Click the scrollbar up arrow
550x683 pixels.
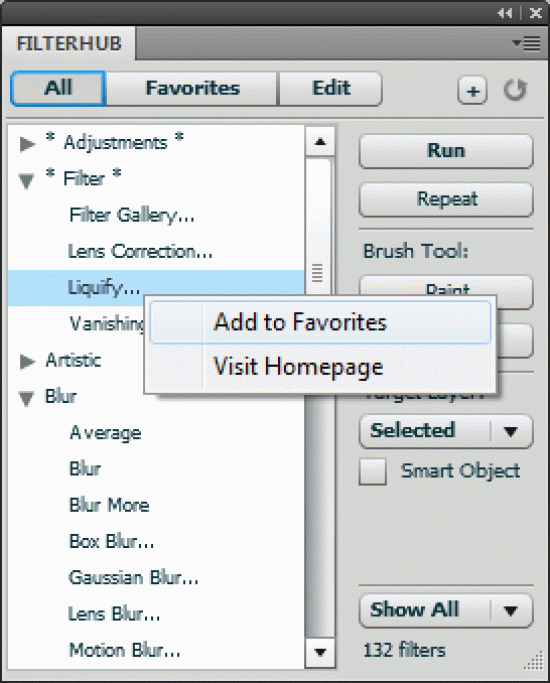click(320, 141)
